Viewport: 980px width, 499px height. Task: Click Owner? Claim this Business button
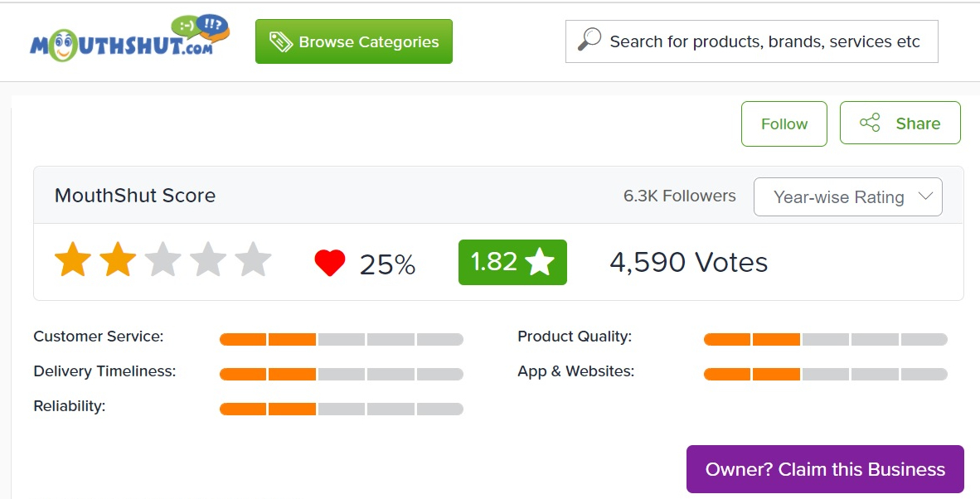tap(825, 469)
